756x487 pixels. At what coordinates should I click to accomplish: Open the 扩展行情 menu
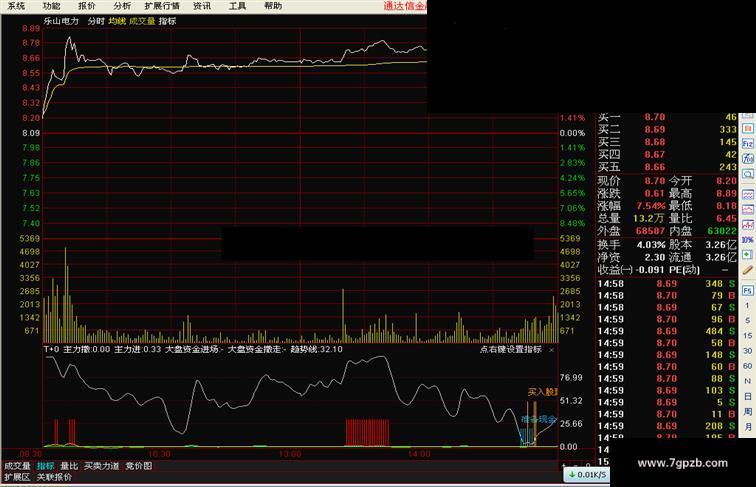point(162,6)
